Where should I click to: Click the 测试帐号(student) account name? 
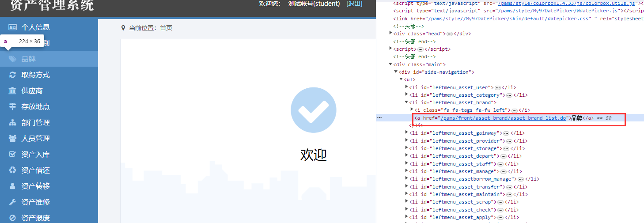pyautogui.click(x=314, y=4)
